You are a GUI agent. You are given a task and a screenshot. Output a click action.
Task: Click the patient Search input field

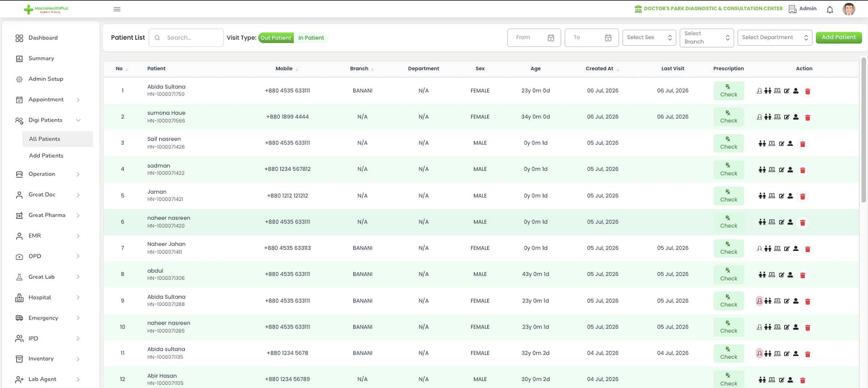(x=186, y=38)
